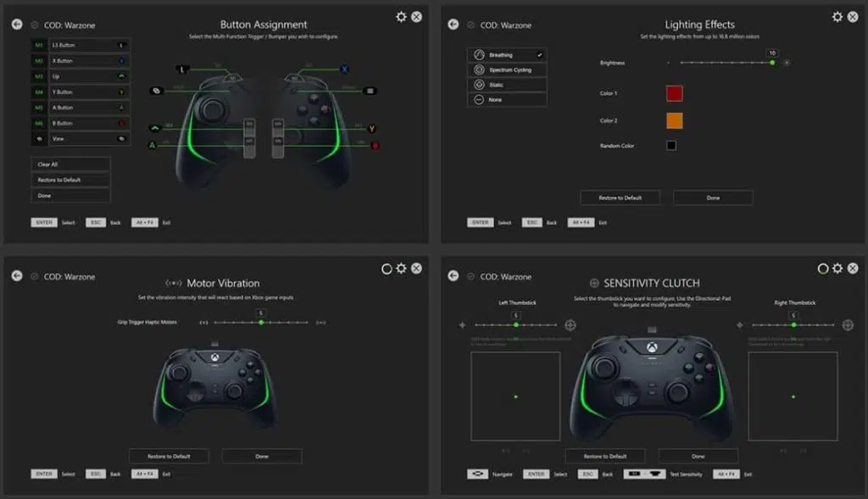Click the M3 Up assignment row
868x499 pixels.
click(x=81, y=76)
